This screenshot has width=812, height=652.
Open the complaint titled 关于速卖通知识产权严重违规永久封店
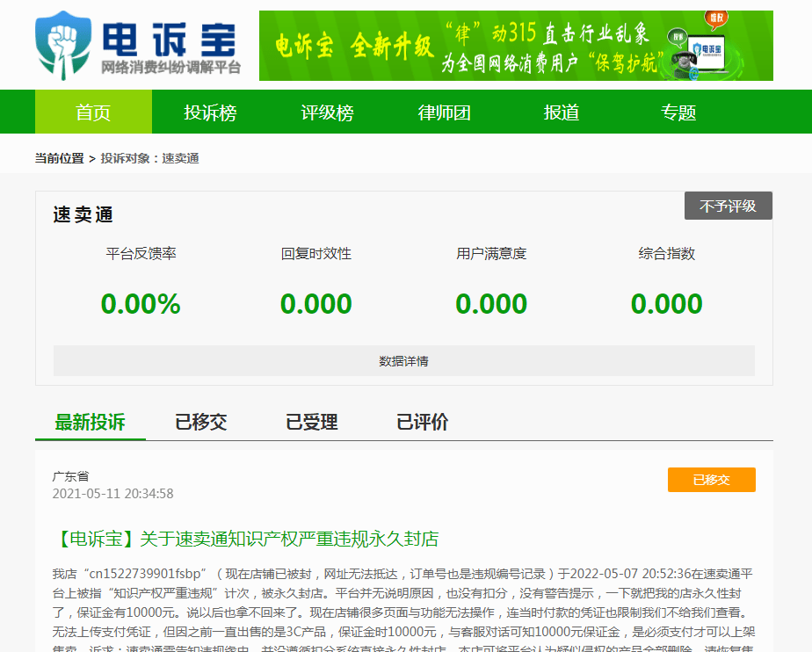click(x=245, y=539)
